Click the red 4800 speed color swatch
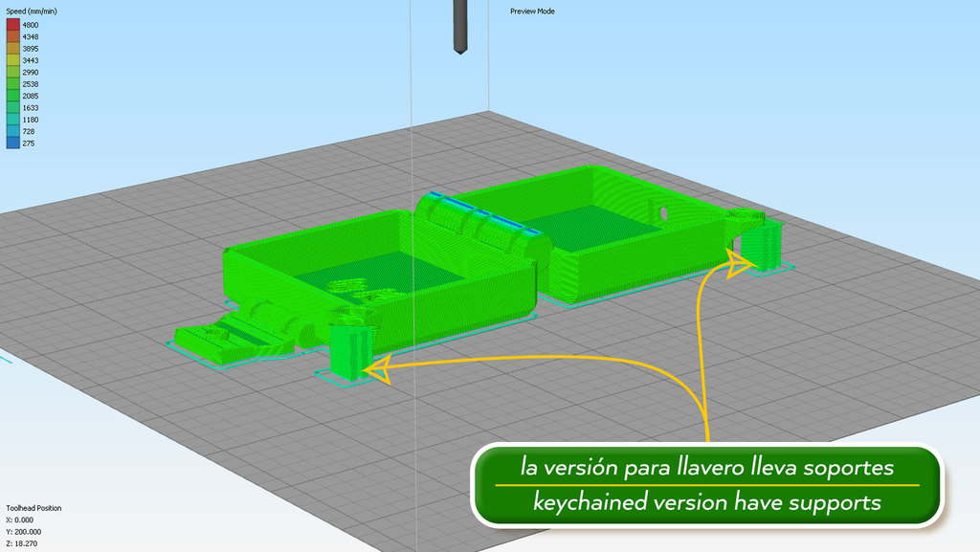 tap(13, 24)
